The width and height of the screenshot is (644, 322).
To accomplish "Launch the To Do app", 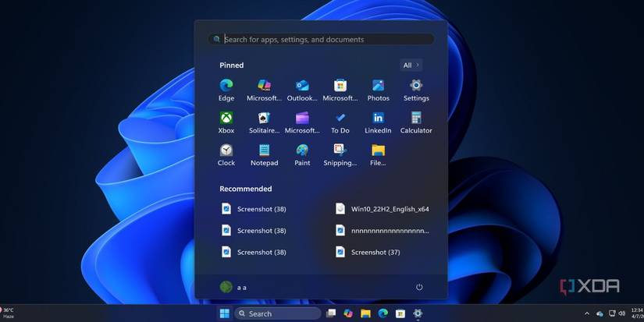I will pyautogui.click(x=340, y=122).
